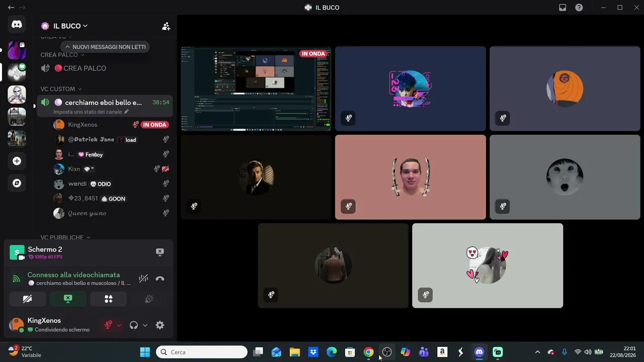644x362 pixels.
Task: Turn on the camera in voice panel
Action: (x=27, y=299)
